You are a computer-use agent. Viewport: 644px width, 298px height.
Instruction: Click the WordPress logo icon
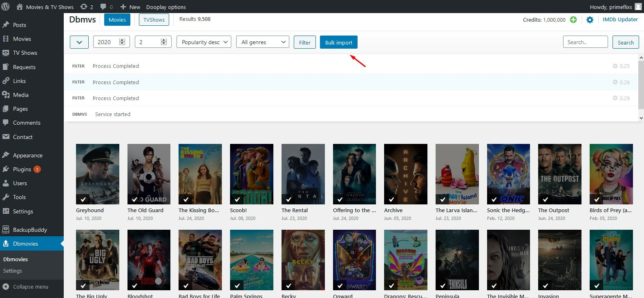pyautogui.click(x=6, y=7)
